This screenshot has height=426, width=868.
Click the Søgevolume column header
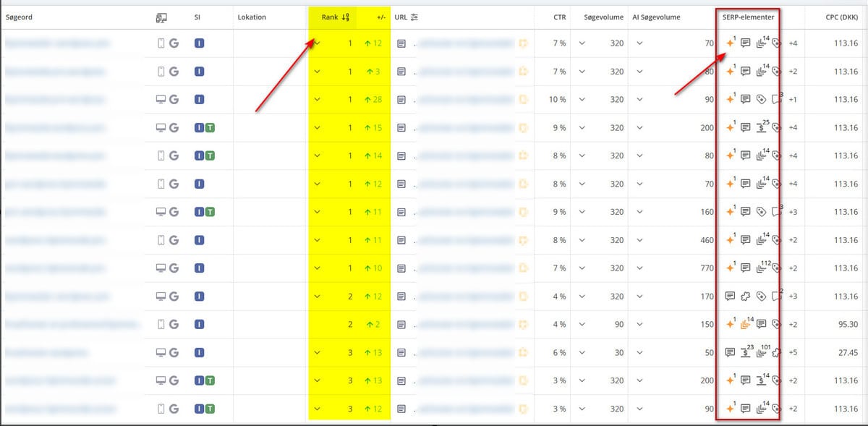pyautogui.click(x=603, y=17)
